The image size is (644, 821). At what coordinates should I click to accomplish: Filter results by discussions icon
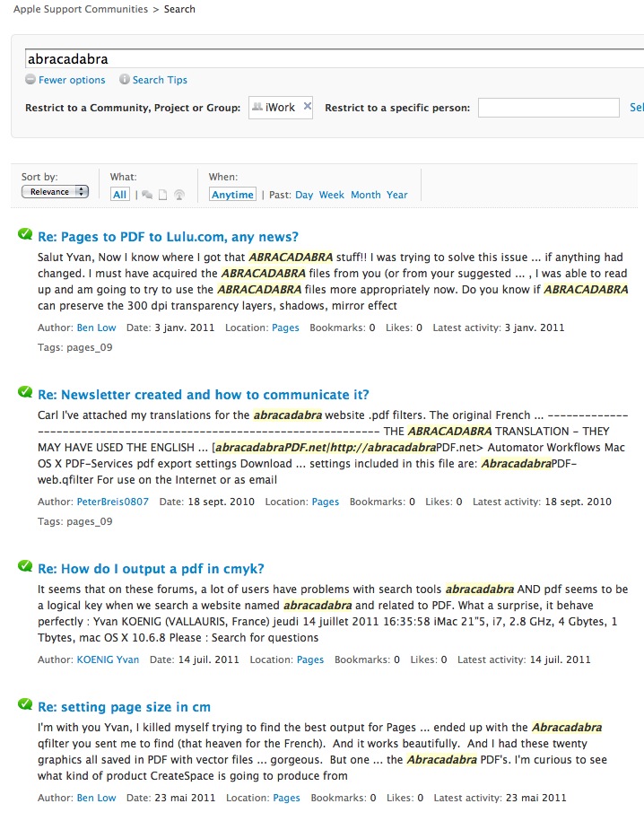(x=147, y=195)
